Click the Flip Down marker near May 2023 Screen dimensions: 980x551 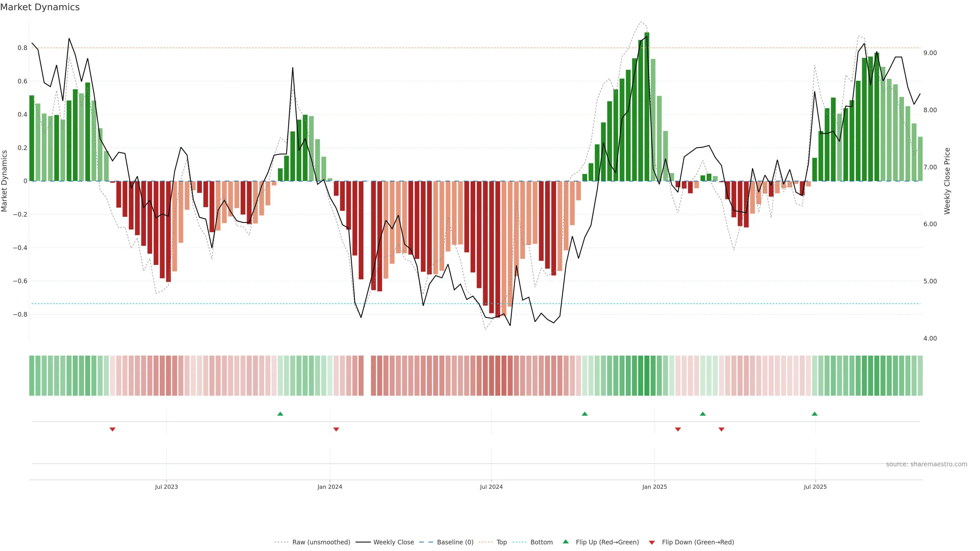coord(113,429)
